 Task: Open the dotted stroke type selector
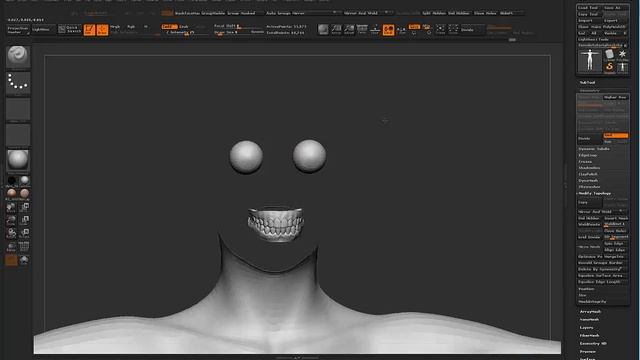click(18, 83)
